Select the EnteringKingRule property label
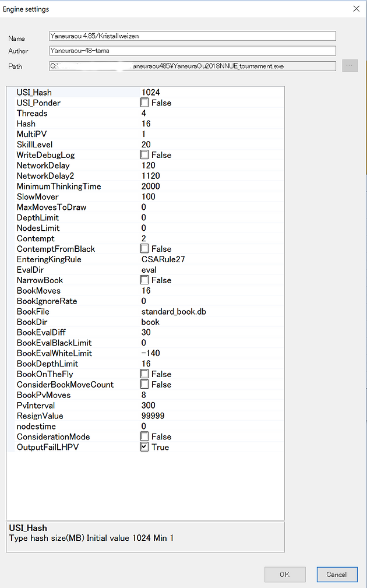The image size is (367, 588). 49,259
